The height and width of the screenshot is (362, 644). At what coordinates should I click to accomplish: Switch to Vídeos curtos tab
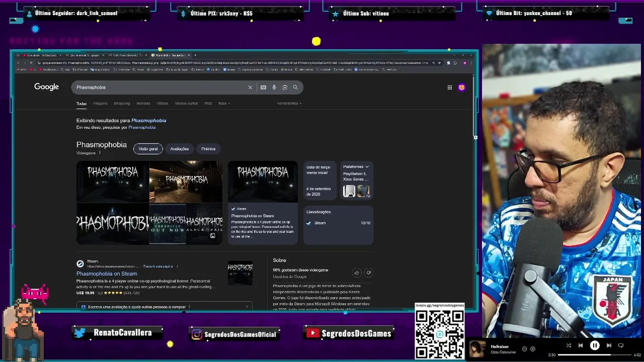point(186,104)
